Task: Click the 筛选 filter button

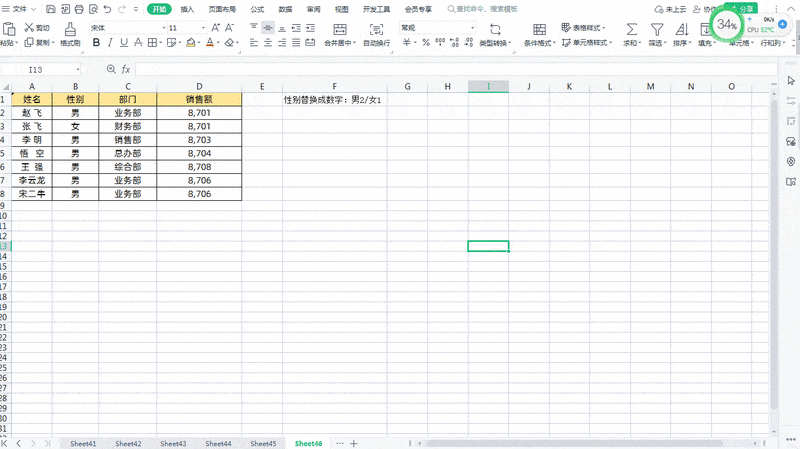Action: click(657, 34)
